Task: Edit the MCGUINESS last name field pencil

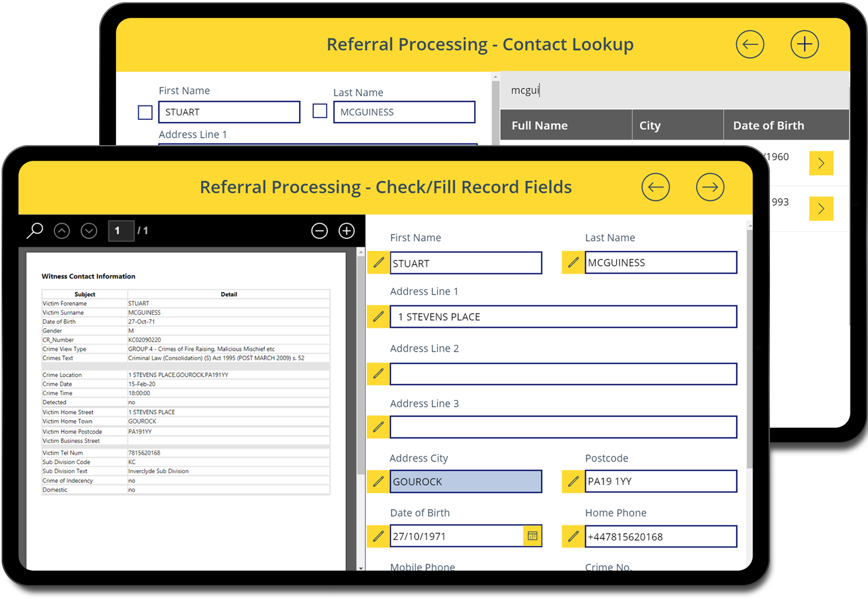Action: (573, 263)
